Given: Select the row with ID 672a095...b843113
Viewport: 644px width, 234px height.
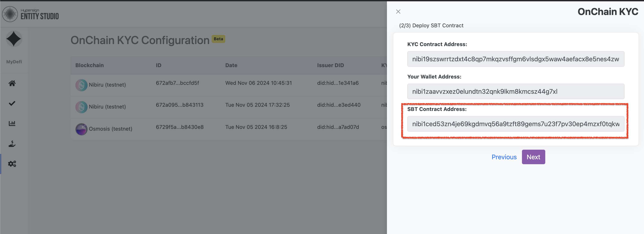Looking at the screenshot, I should pyautogui.click(x=180, y=105).
